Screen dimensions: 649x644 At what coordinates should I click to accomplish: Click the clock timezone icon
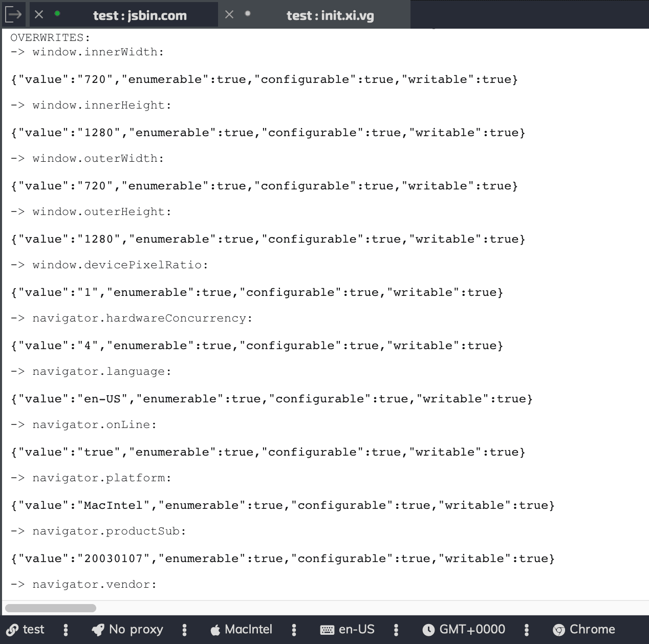pyautogui.click(x=428, y=630)
